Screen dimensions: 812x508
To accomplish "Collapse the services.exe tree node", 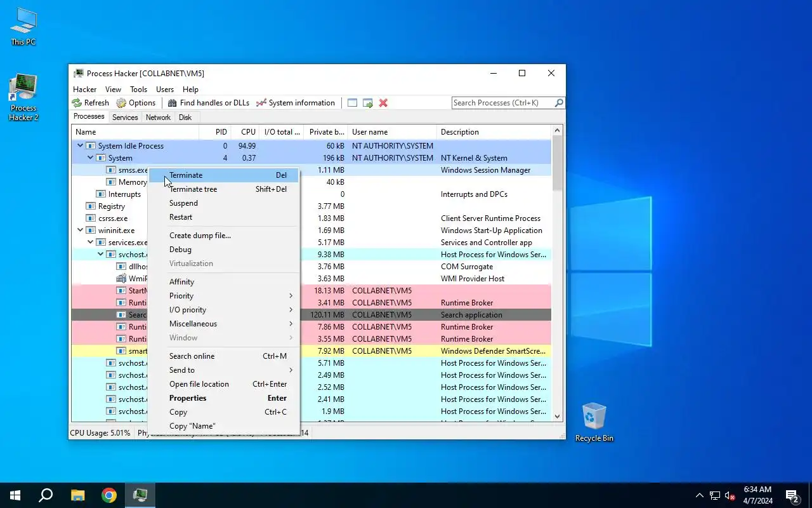I will [90, 243].
